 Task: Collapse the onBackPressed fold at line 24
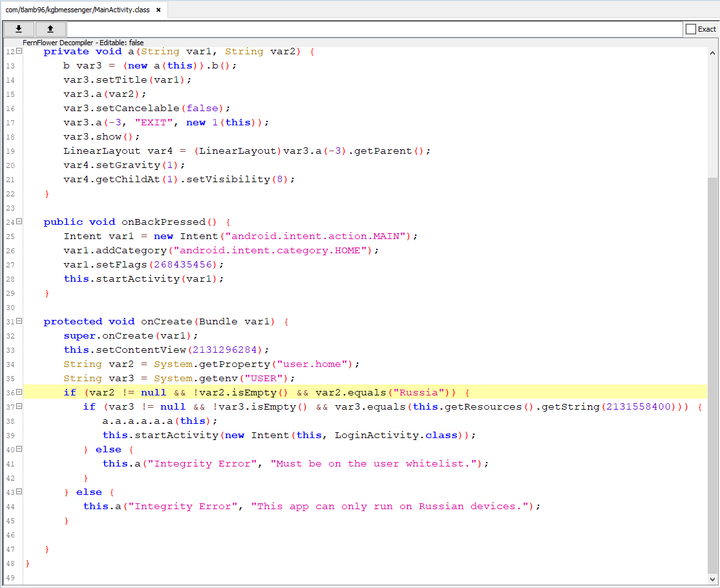(19, 222)
